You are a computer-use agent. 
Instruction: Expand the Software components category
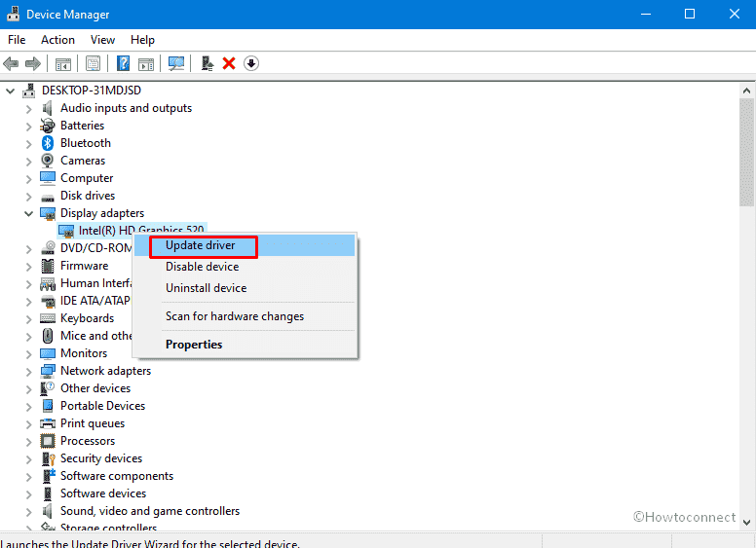[28, 477]
